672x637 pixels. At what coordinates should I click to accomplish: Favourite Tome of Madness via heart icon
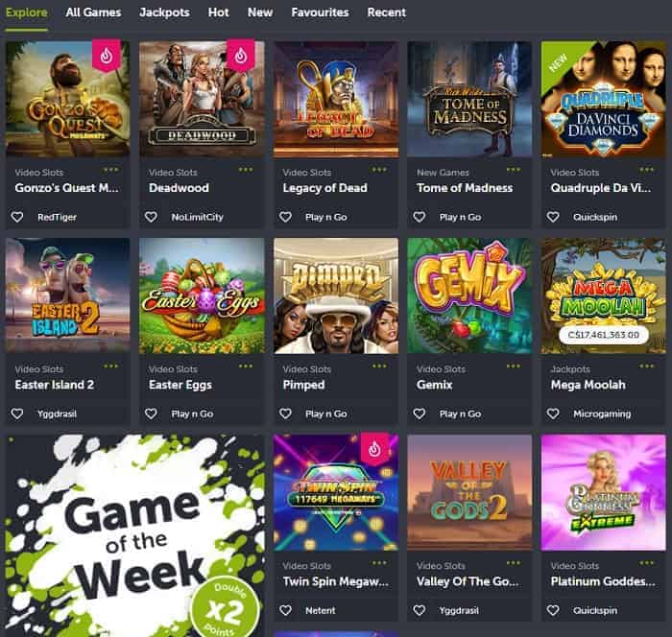(x=420, y=217)
